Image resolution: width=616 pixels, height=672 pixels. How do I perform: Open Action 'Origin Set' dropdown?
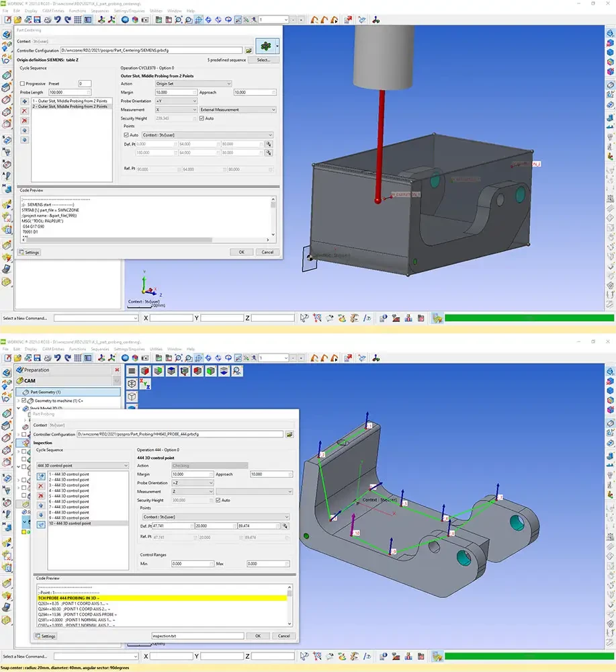[193, 83]
